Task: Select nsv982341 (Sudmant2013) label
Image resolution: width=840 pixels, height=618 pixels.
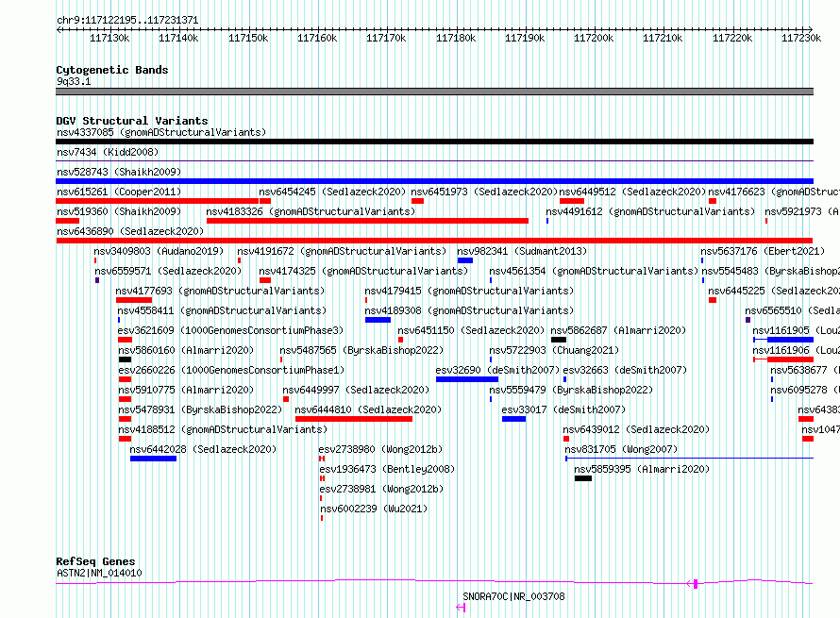Action: pos(522,251)
